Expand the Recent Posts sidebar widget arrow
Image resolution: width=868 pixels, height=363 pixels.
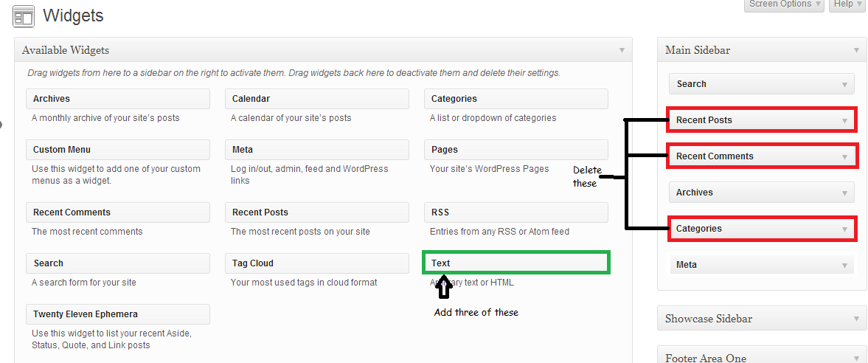tap(844, 120)
